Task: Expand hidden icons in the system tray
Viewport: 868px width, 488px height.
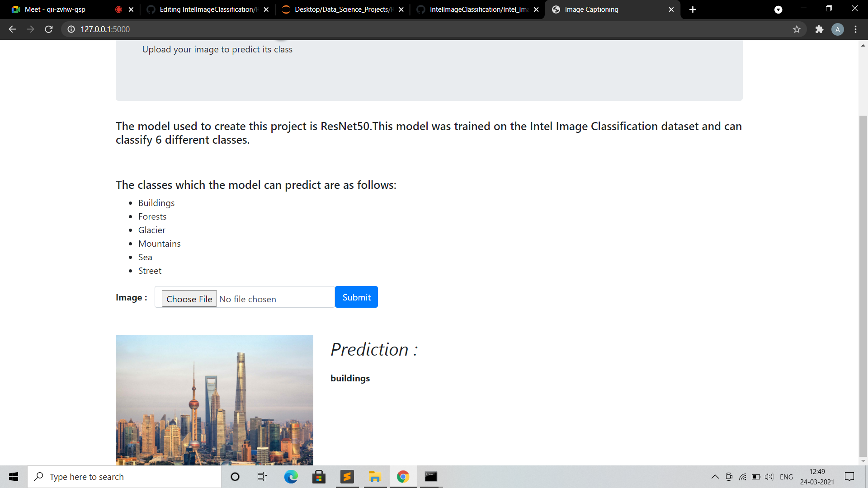Action: (715, 477)
